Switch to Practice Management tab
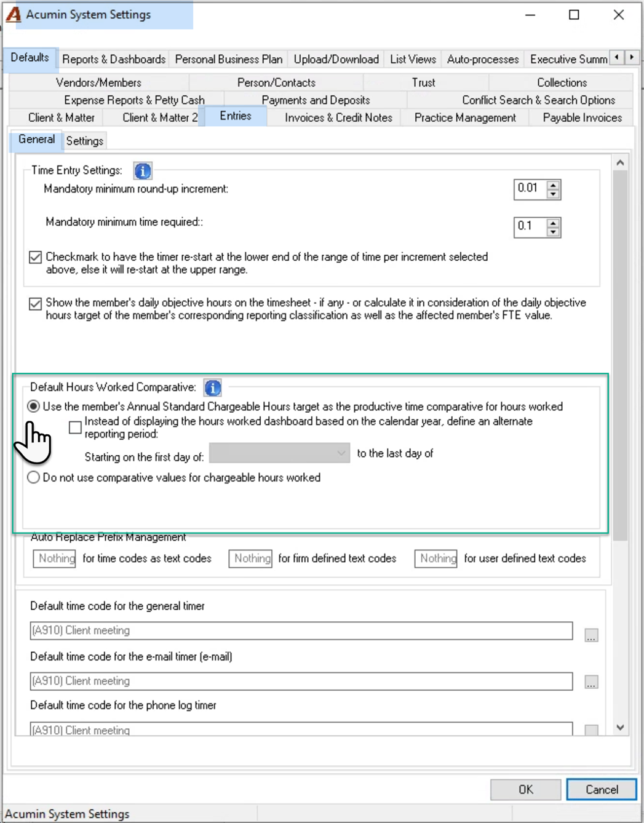 pos(465,117)
